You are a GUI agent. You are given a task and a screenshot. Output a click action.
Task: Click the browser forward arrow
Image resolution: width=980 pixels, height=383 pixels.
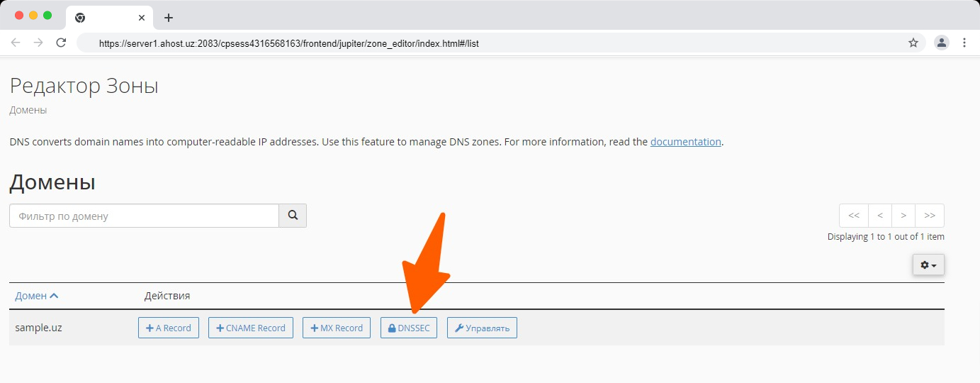pyautogui.click(x=38, y=43)
